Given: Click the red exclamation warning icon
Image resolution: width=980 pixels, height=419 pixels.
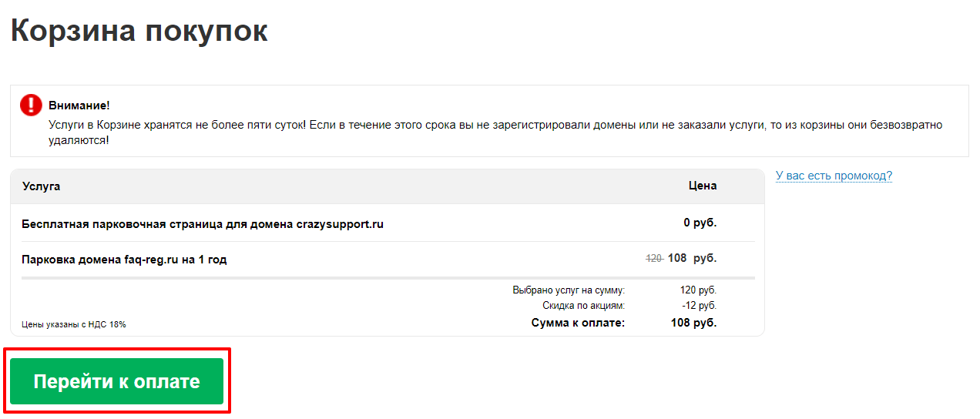Looking at the screenshot, I should click(x=32, y=106).
